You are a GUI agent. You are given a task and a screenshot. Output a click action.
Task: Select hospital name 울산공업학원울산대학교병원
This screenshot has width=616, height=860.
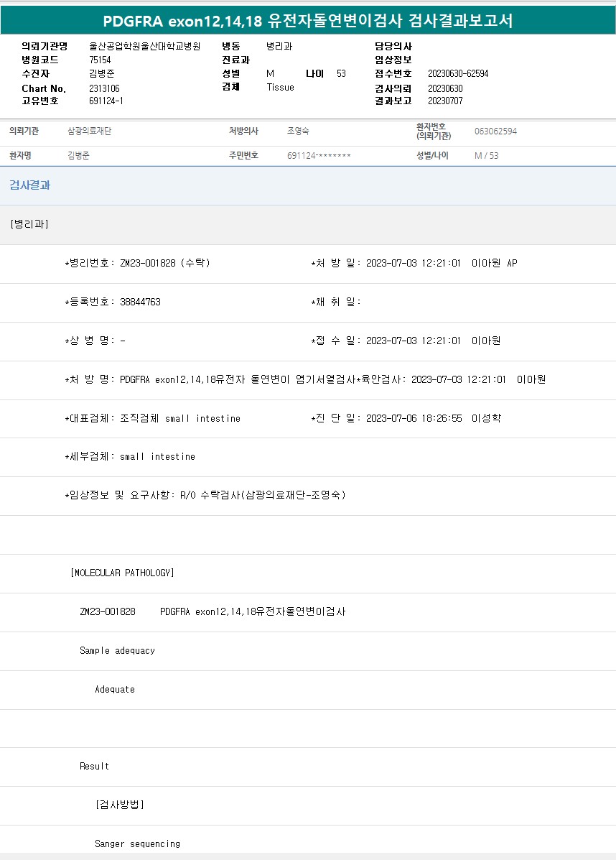144,47
